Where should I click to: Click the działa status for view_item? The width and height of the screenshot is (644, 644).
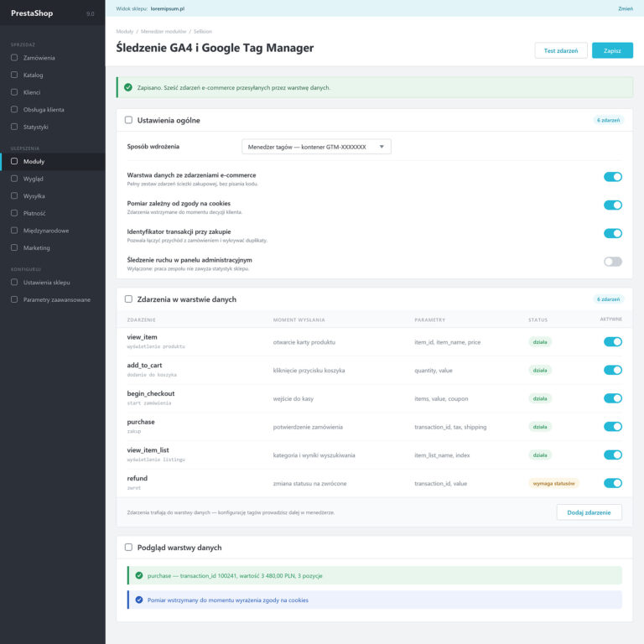540,342
